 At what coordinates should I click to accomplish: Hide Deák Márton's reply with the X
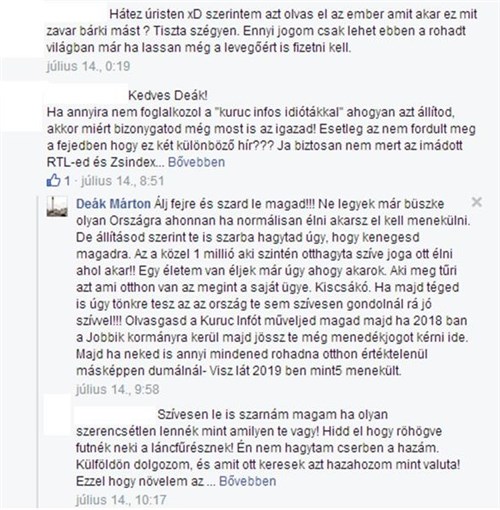pos(477,202)
